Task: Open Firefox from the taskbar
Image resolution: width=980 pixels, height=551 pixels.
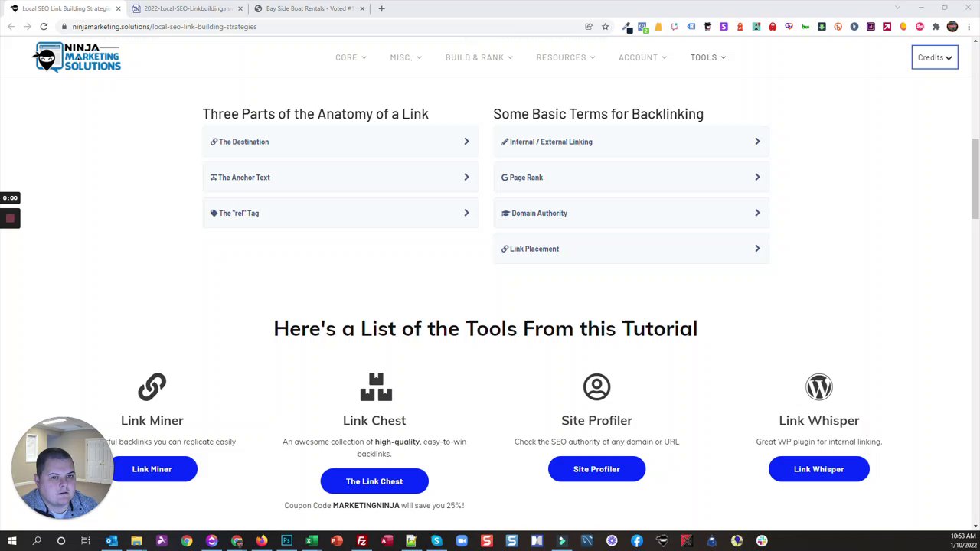Action: (262, 541)
